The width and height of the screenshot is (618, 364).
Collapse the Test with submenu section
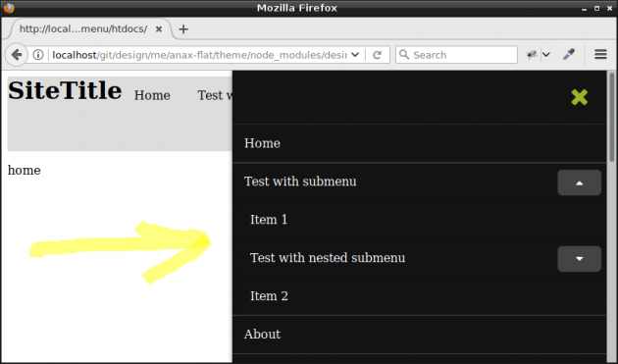(580, 182)
